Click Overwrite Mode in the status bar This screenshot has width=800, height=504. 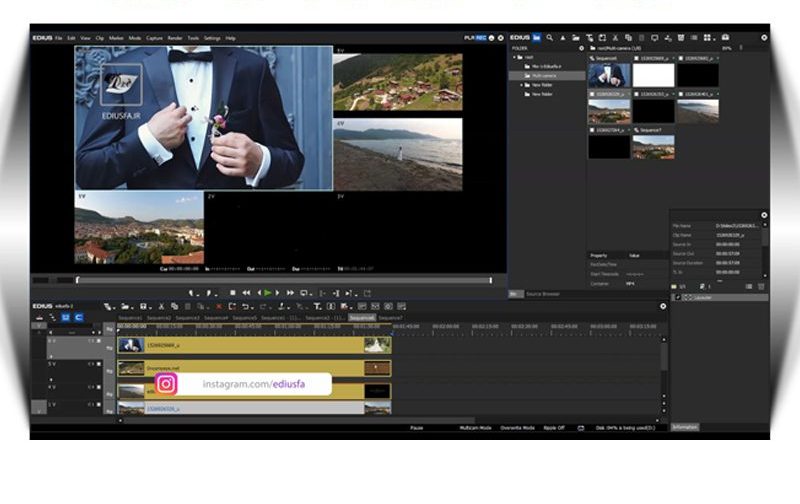pyautogui.click(x=517, y=428)
